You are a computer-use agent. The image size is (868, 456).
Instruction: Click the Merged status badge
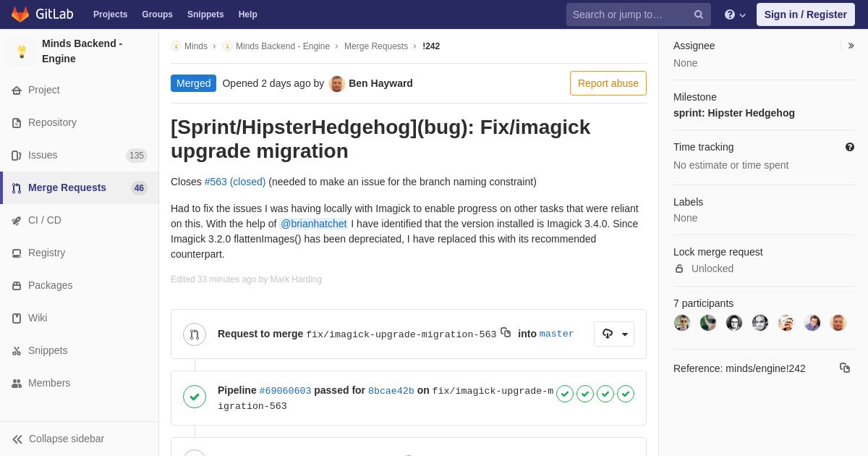[193, 83]
